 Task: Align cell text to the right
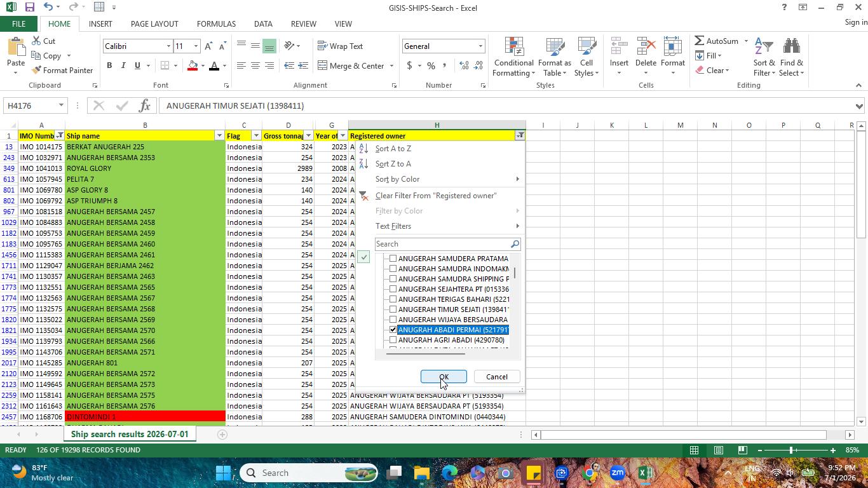[x=269, y=65]
